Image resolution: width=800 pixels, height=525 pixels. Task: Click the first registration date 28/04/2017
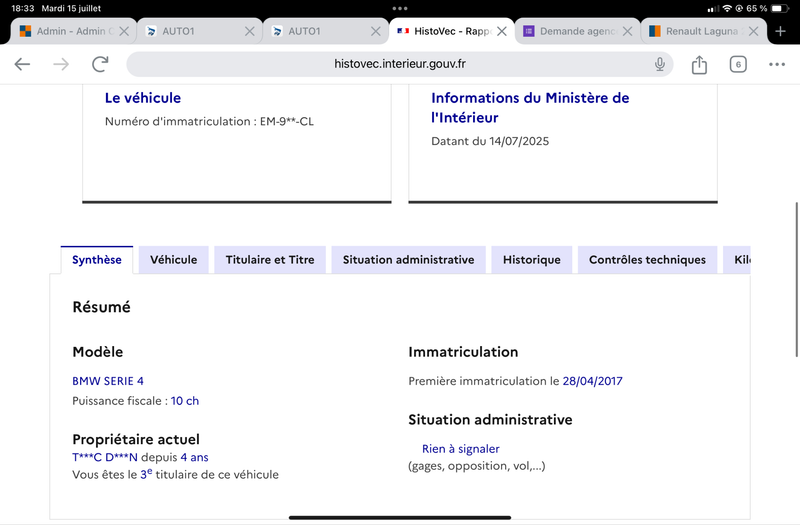click(592, 381)
